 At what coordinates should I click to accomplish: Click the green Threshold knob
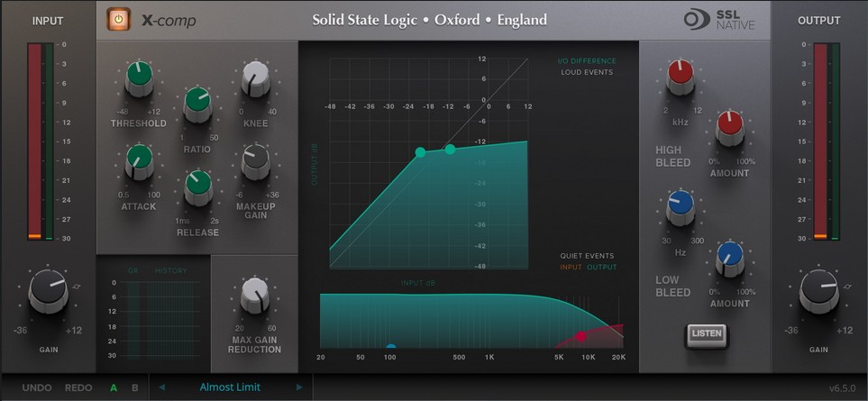[140, 78]
